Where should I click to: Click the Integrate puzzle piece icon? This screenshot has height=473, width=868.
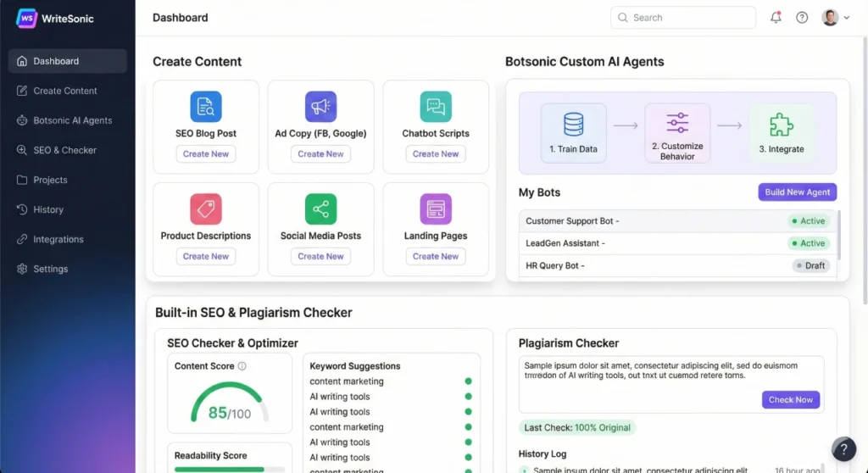[x=782, y=125]
